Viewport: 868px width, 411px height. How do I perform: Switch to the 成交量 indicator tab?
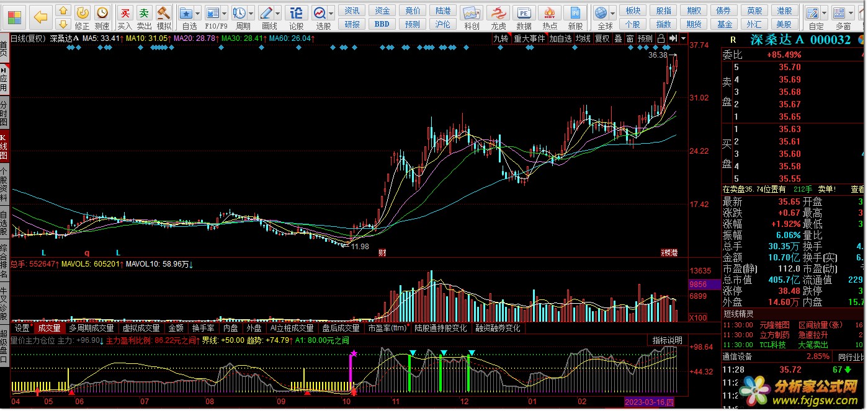pyautogui.click(x=49, y=328)
